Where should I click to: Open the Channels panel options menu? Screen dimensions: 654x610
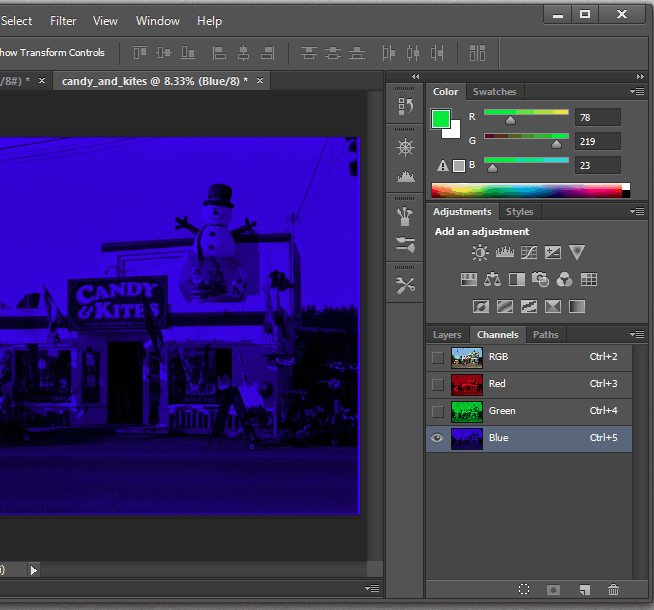[x=637, y=334]
